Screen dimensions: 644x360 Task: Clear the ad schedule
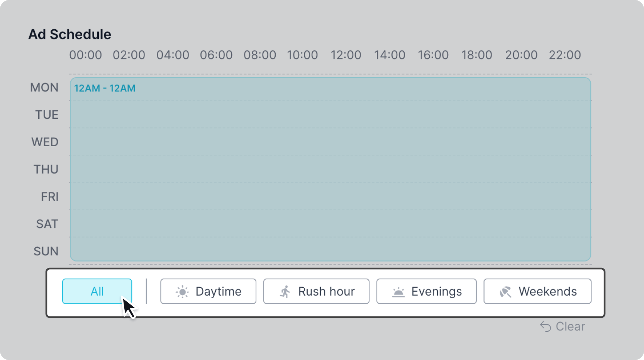point(570,326)
